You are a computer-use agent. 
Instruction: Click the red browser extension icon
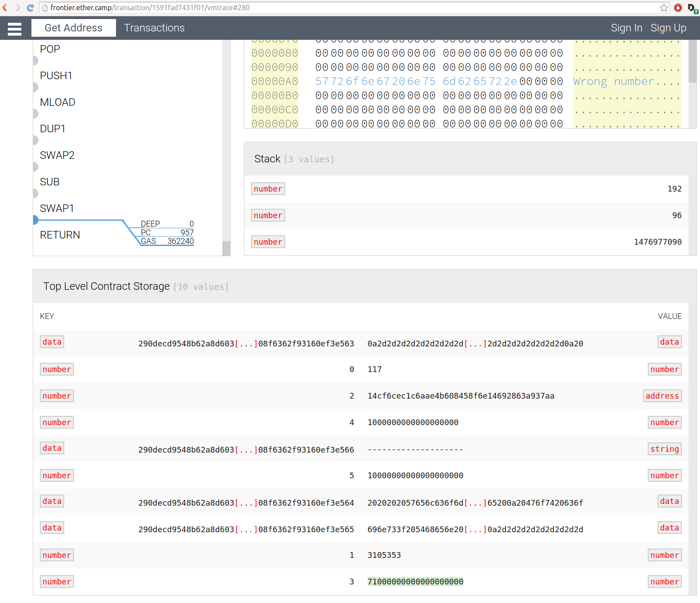tap(678, 8)
